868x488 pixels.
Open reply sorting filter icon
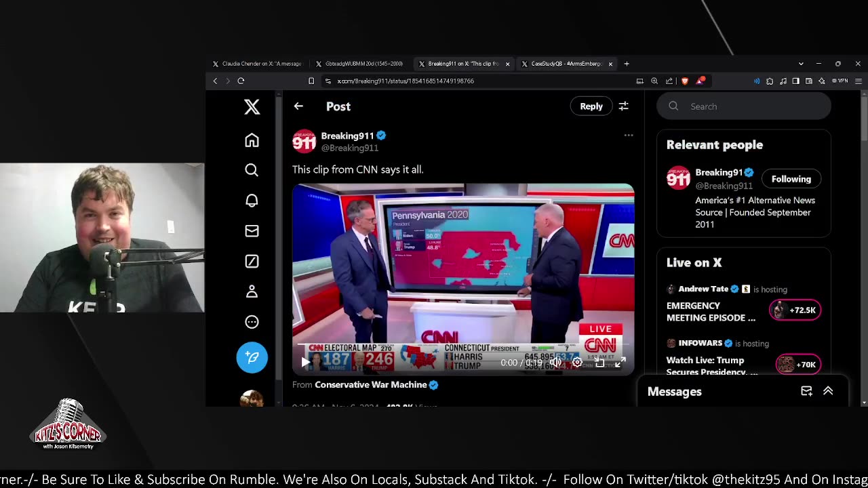click(623, 106)
